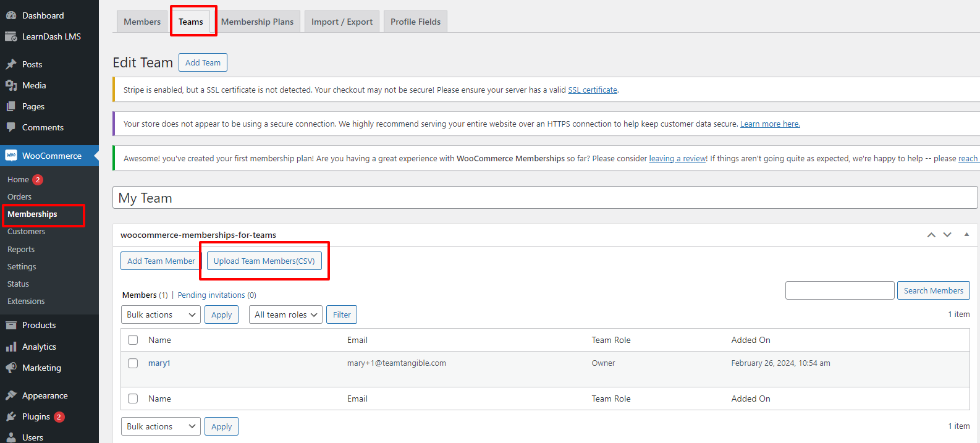Image resolution: width=980 pixels, height=443 pixels.
Task: Click Upload Team Members(CSV) button
Action: (264, 261)
